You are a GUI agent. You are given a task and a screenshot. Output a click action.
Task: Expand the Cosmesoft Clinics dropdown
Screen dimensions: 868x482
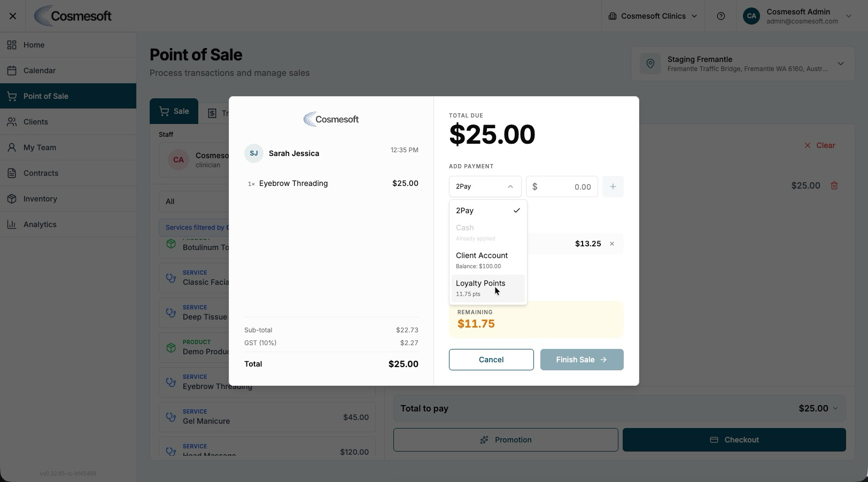pyautogui.click(x=653, y=16)
